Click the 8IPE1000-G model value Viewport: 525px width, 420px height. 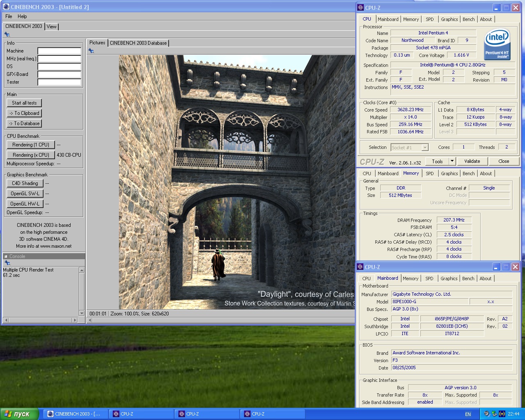pos(429,301)
